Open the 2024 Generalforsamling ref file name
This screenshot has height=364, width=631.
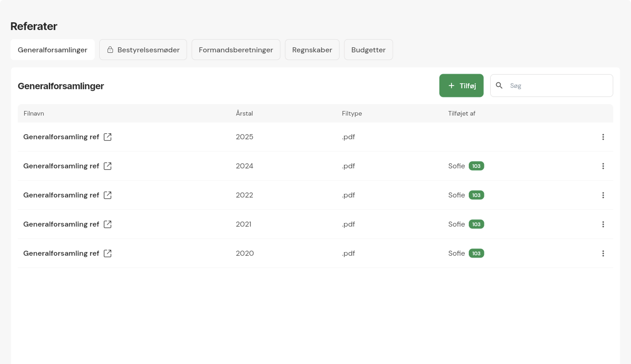pos(61,166)
